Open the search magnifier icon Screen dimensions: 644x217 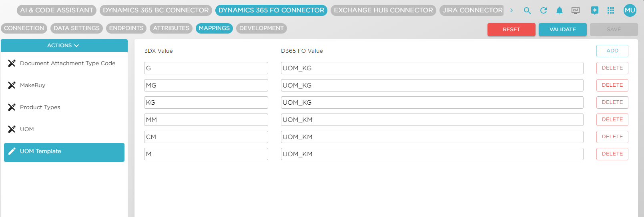tap(527, 11)
